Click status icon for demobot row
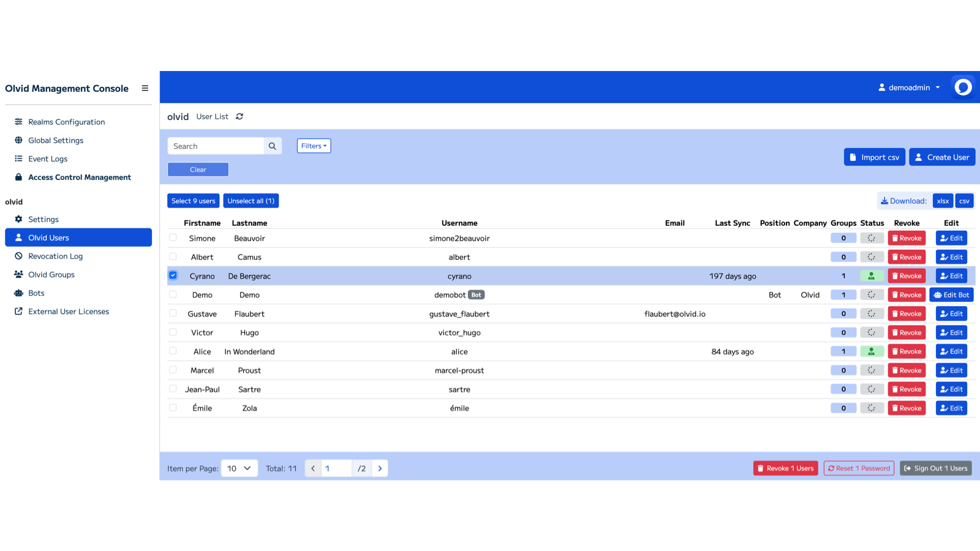Screen dimensions: 980x551 (872, 295)
